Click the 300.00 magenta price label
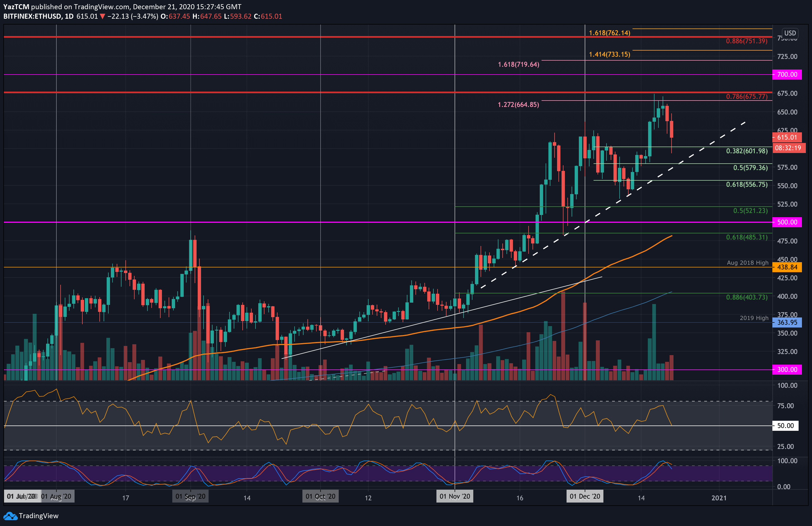 pyautogui.click(x=787, y=369)
